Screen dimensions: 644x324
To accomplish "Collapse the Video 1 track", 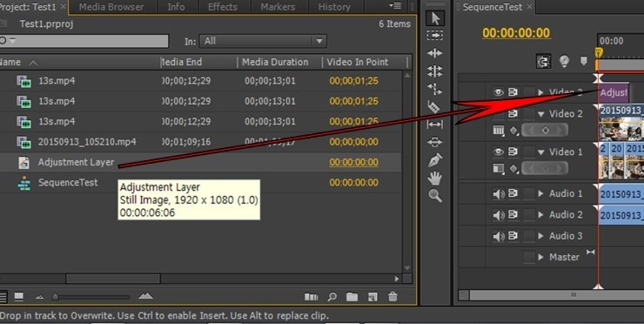I will pyautogui.click(x=541, y=152).
